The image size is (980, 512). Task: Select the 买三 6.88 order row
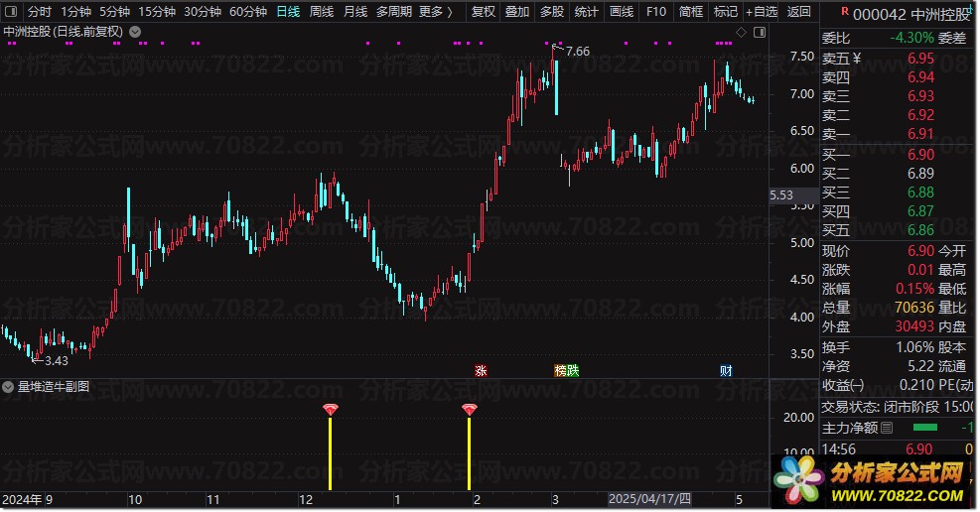898,192
